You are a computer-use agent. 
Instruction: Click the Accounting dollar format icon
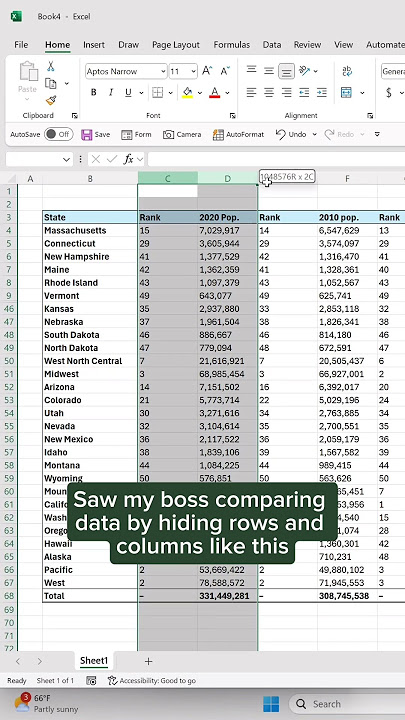click(389, 92)
